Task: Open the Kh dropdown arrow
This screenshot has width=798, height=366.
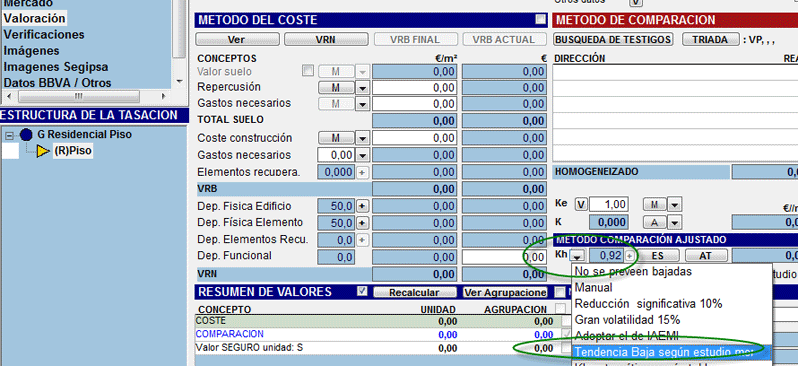Action: (x=579, y=256)
